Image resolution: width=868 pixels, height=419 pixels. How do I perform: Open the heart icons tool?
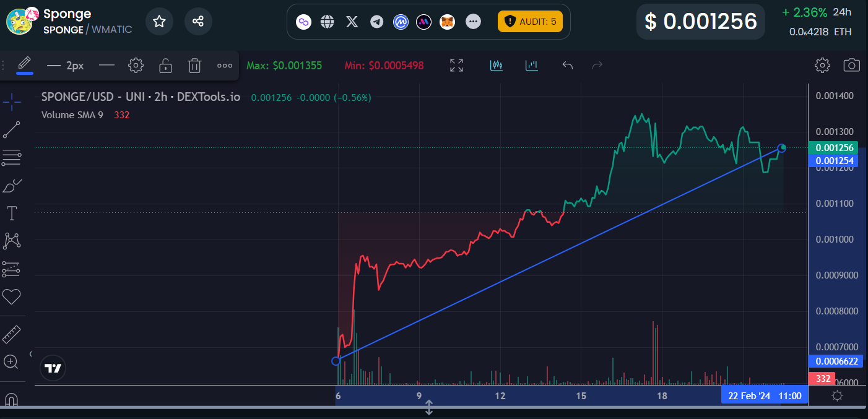click(x=11, y=297)
